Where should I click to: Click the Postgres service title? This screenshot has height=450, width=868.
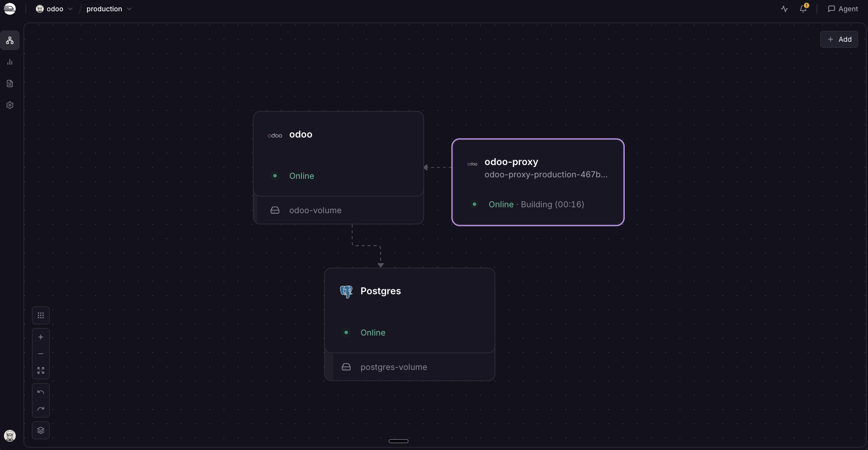(x=380, y=291)
